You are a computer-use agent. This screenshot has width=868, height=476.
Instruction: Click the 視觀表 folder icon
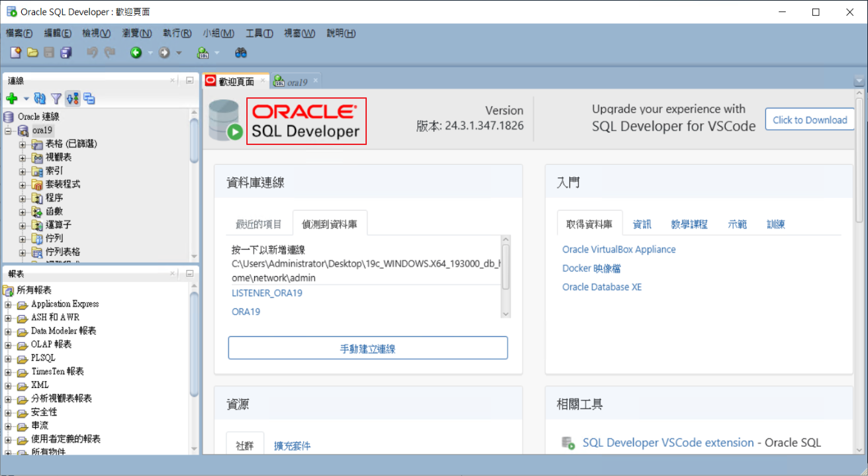[x=37, y=158]
